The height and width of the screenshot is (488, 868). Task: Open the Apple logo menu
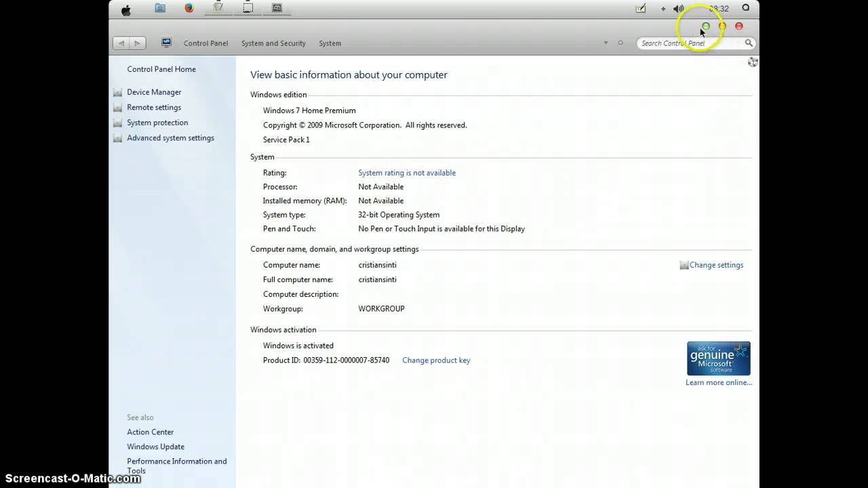[126, 9]
